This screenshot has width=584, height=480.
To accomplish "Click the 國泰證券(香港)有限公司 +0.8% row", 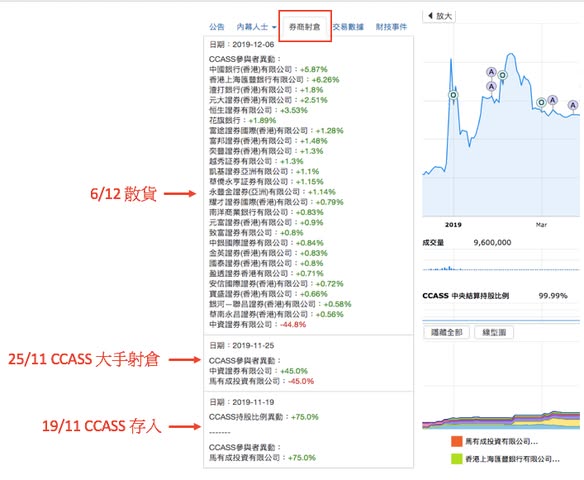I will click(266, 263).
